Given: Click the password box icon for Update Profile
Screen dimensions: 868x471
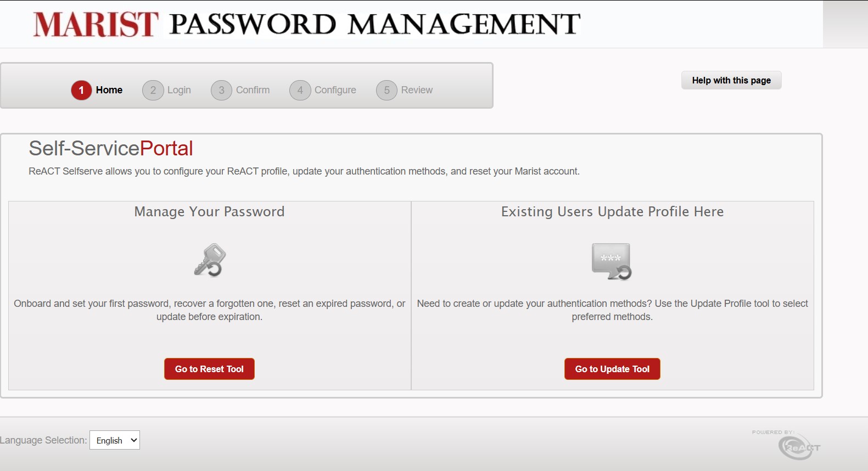Looking at the screenshot, I should click(612, 261).
